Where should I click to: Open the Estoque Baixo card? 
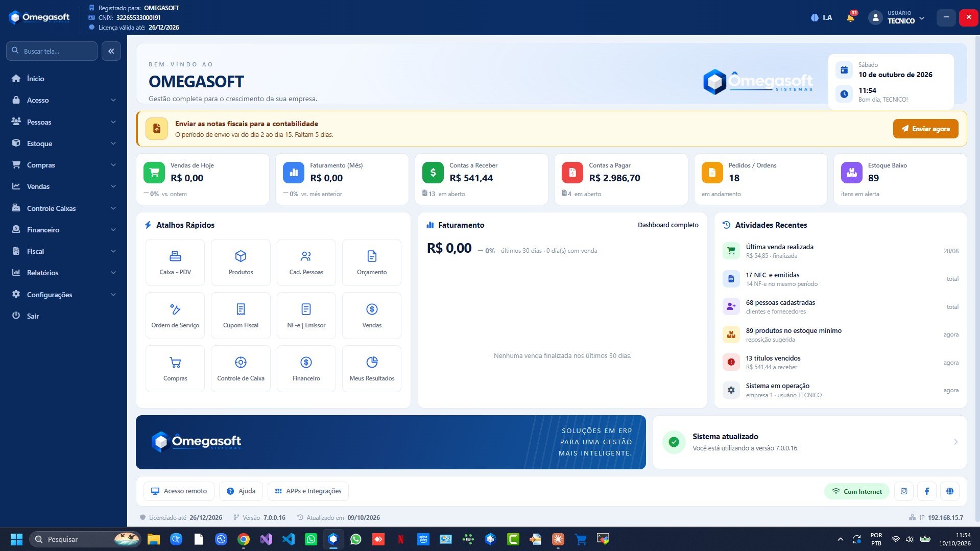pyautogui.click(x=900, y=179)
